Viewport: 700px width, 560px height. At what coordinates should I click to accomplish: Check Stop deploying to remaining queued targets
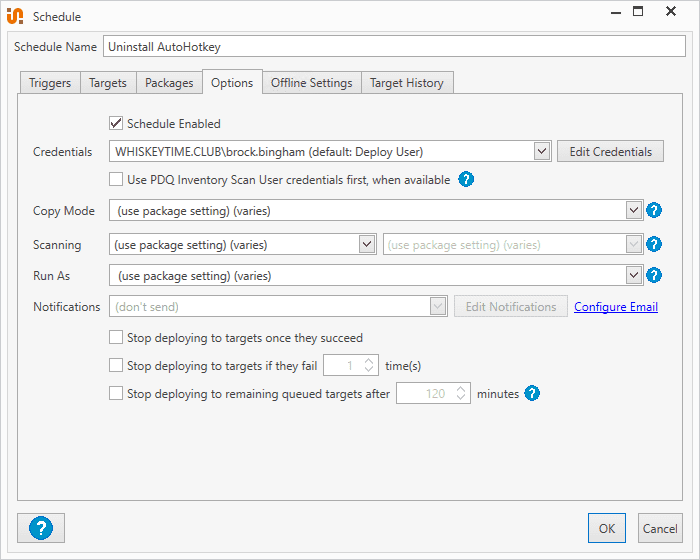point(116,393)
